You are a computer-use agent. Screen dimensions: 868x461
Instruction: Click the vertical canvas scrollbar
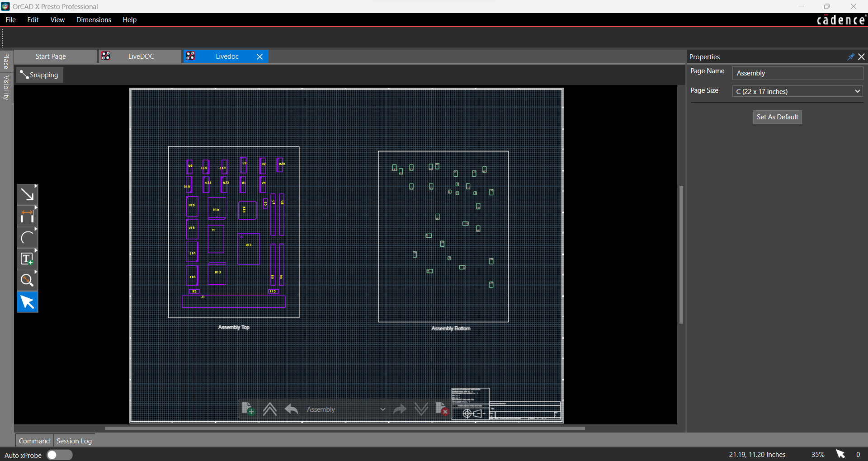(x=681, y=254)
